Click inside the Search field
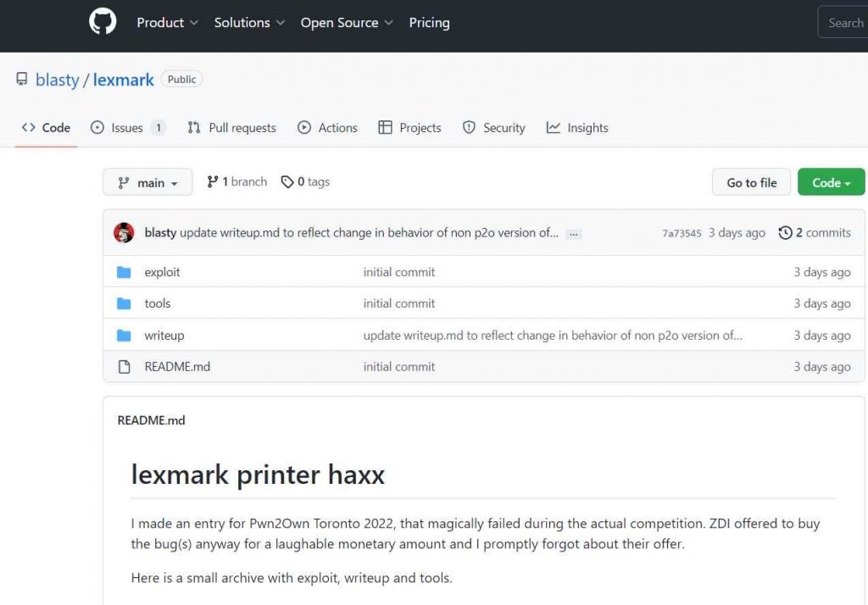868x605 pixels. click(x=843, y=23)
